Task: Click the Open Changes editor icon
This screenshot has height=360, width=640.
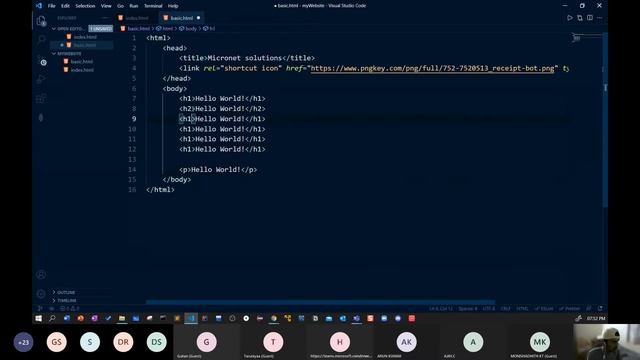Action: [580, 18]
